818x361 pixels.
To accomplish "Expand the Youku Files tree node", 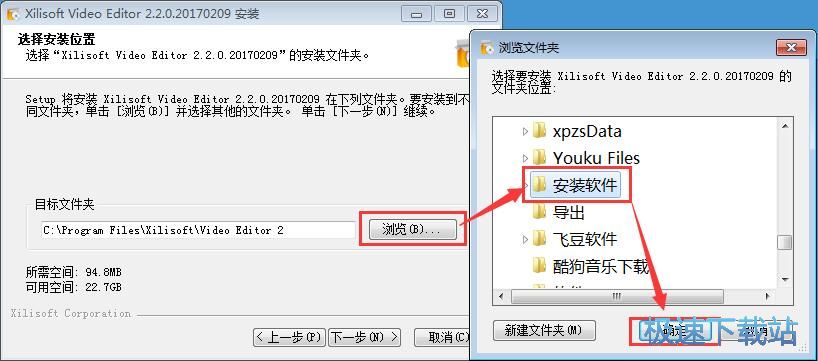I will pyautogui.click(x=525, y=158).
